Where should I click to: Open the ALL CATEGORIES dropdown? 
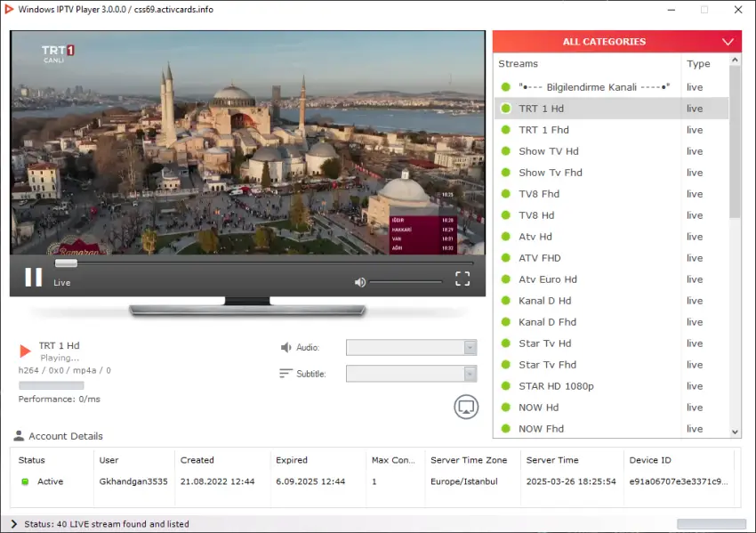coord(616,42)
